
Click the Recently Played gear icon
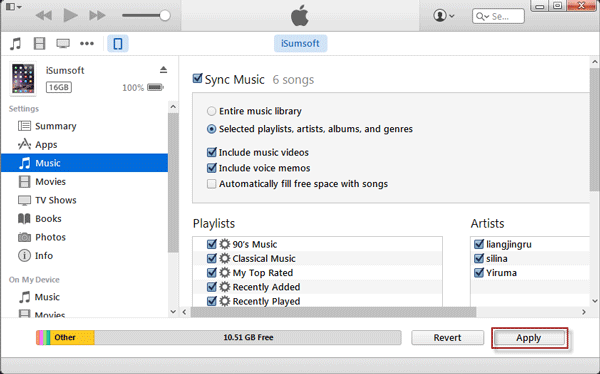tap(225, 301)
